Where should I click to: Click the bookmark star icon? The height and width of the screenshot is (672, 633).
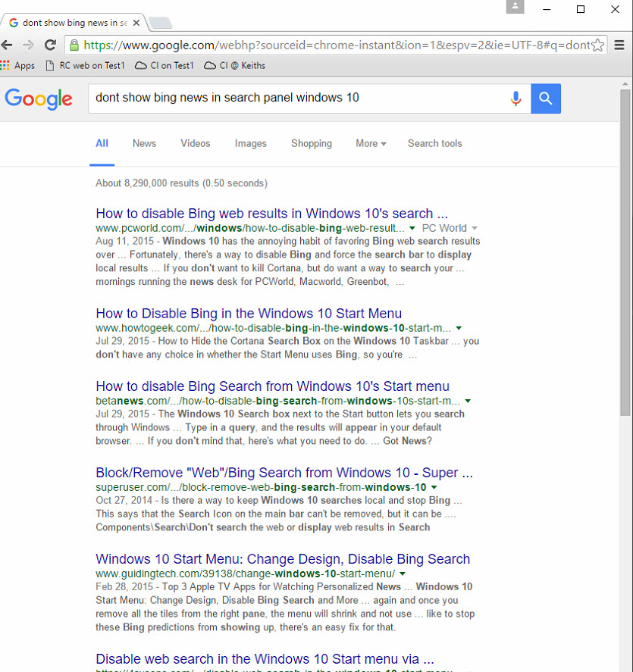597,45
